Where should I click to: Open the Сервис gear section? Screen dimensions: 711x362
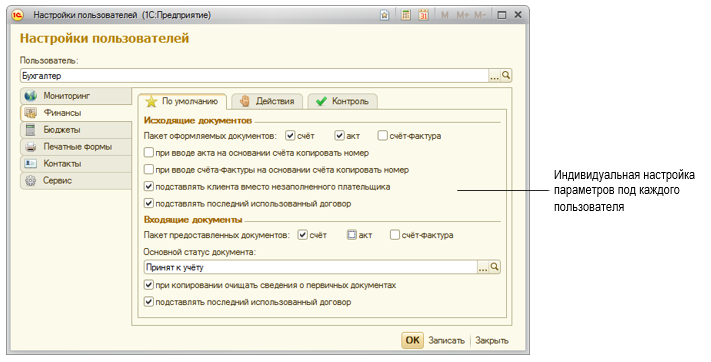(76, 181)
